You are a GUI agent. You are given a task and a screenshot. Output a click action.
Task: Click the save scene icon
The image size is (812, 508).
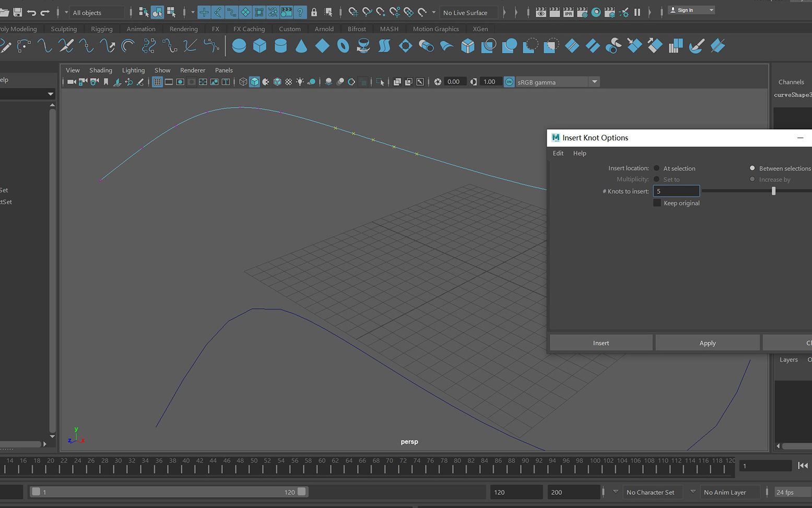18,12
